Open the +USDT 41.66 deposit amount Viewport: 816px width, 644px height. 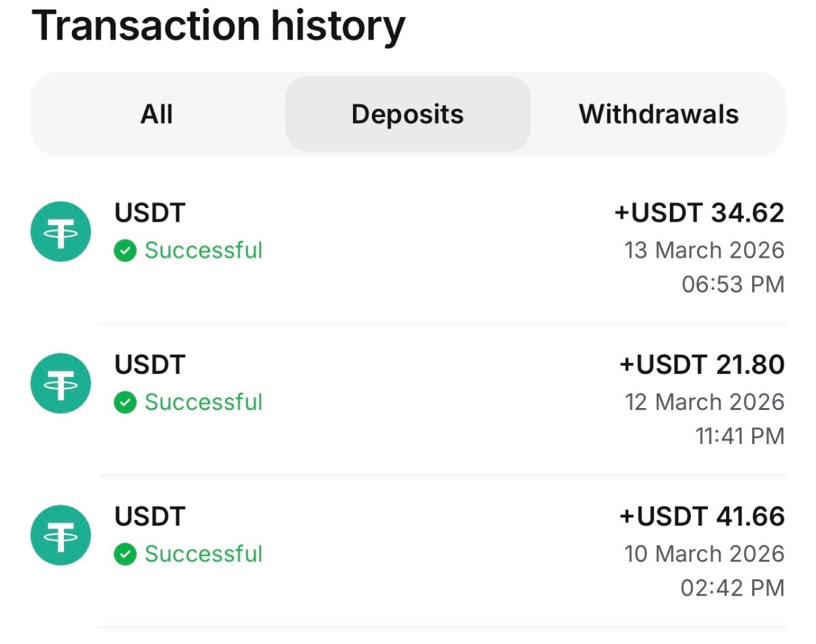coord(702,517)
